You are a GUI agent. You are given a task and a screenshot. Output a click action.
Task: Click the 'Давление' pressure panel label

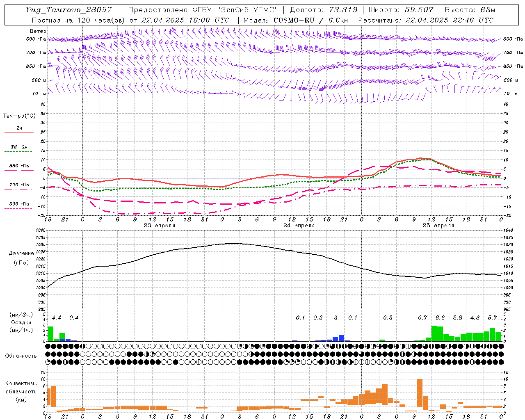pos(21,253)
